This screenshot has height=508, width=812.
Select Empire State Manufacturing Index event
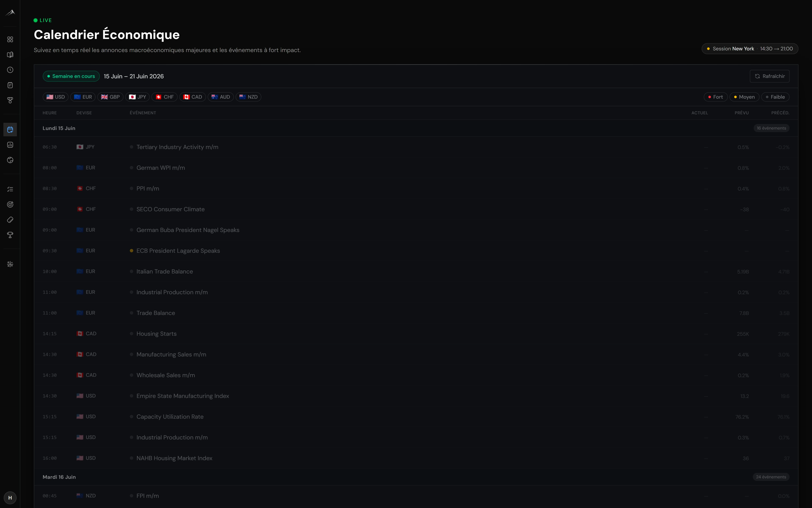pyautogui.click(x=416, y=396)
